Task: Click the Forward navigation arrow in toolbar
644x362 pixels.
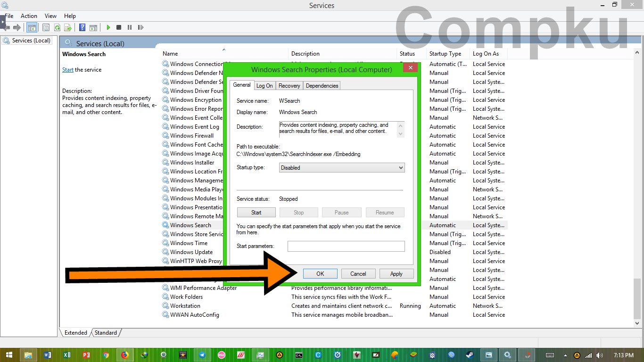Action: point(17,28)
